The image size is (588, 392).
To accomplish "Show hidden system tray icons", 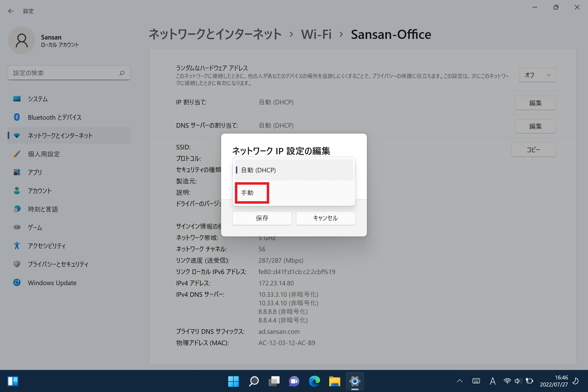I will (460, 381).
